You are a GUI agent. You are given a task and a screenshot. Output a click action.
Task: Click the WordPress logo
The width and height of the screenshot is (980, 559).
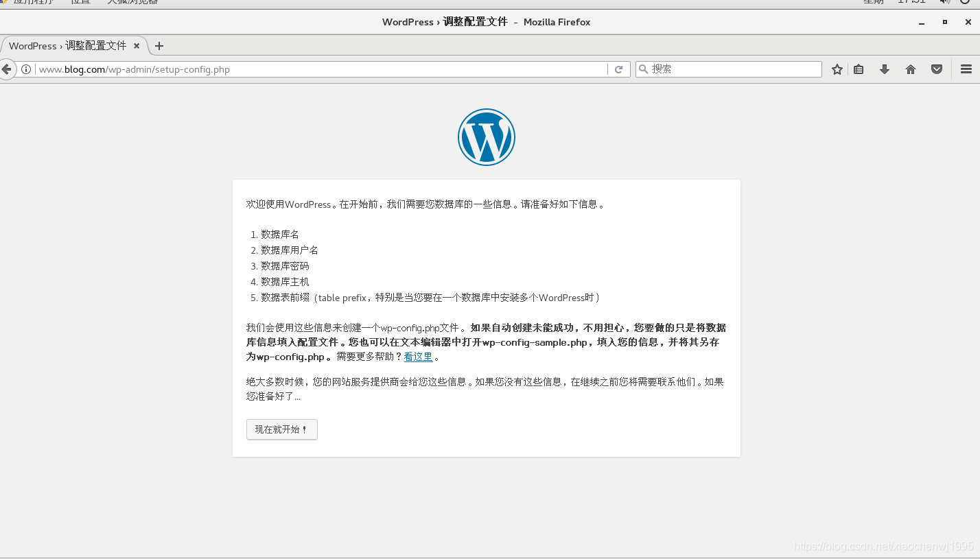pos(487,137)
